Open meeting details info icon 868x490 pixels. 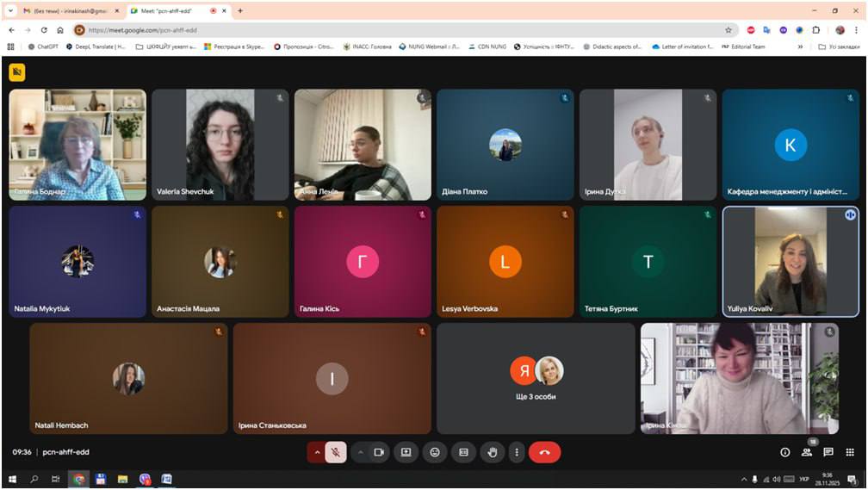point(784,452)
